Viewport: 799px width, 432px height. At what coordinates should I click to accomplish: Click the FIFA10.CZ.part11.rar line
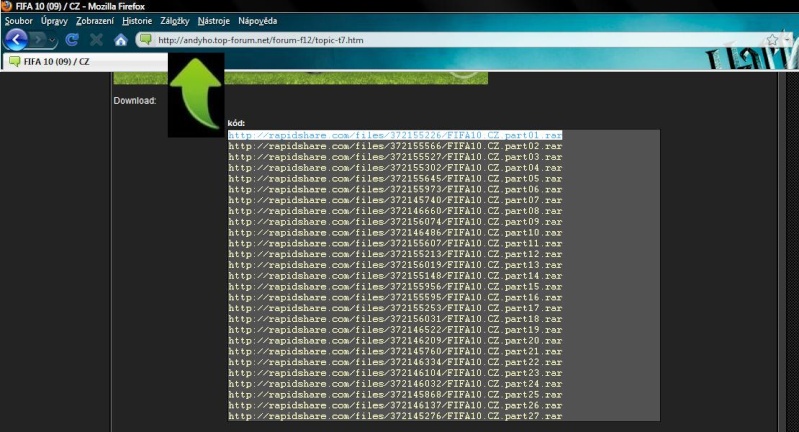395,244
